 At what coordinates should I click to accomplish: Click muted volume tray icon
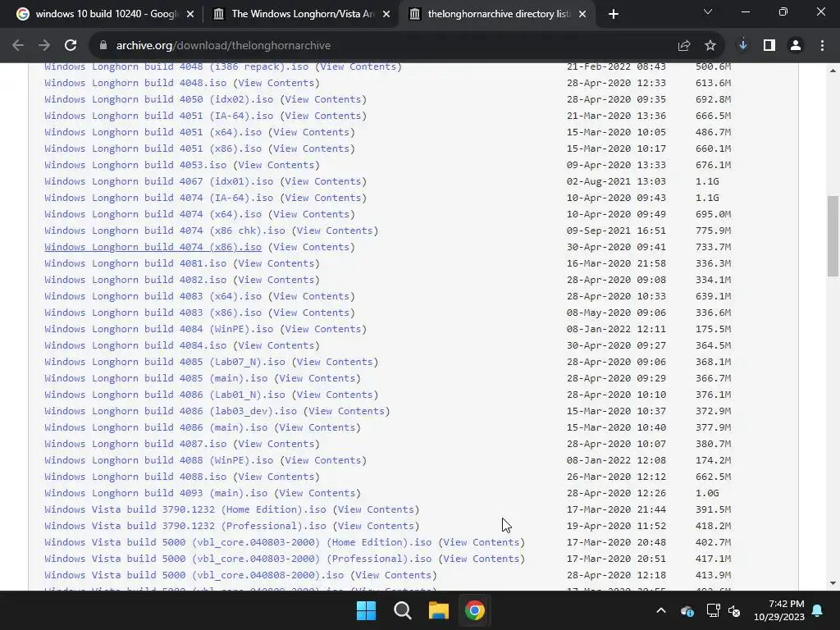pos(734,610)
